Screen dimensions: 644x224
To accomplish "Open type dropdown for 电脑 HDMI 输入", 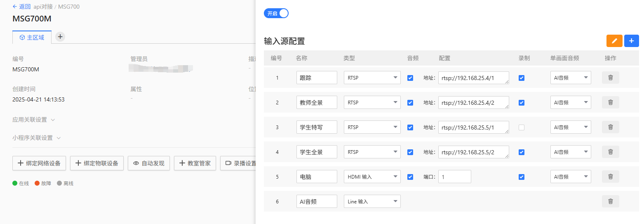I will tap(372, 177).
